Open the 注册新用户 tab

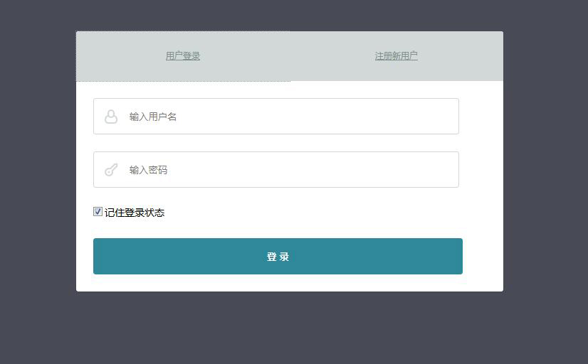[397, 56]
